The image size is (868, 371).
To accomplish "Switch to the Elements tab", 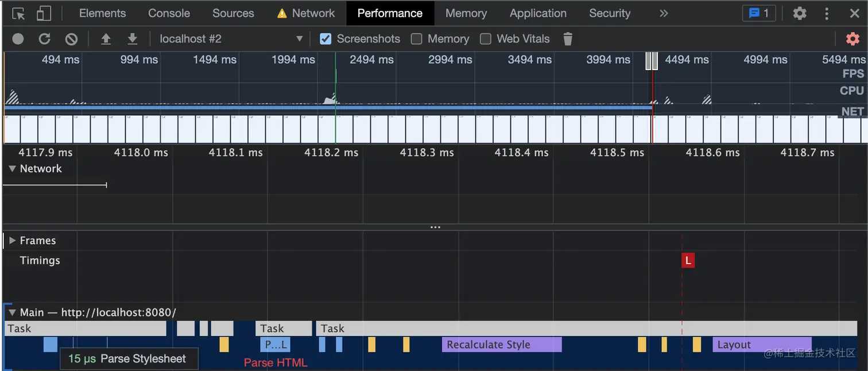I will click(x=102, y=13).
